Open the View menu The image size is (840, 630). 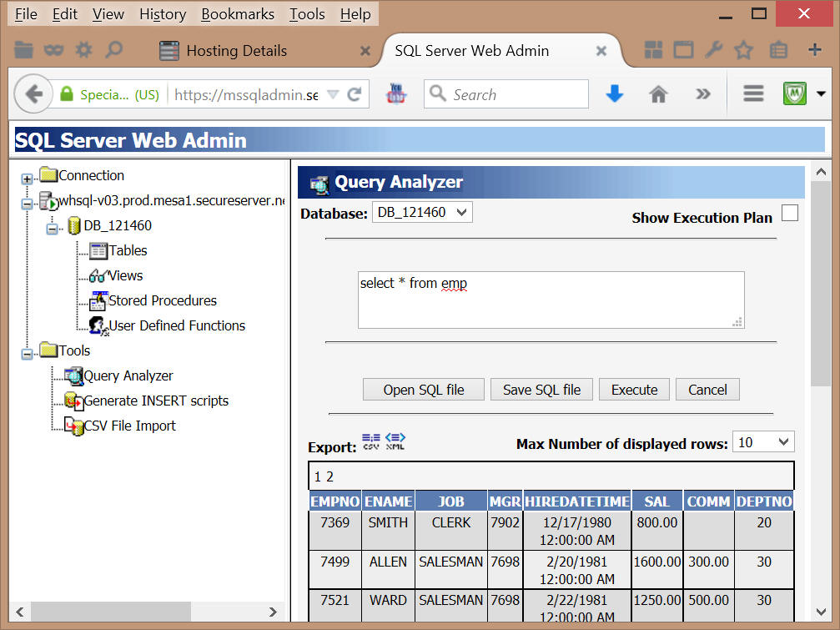(108, 14)
